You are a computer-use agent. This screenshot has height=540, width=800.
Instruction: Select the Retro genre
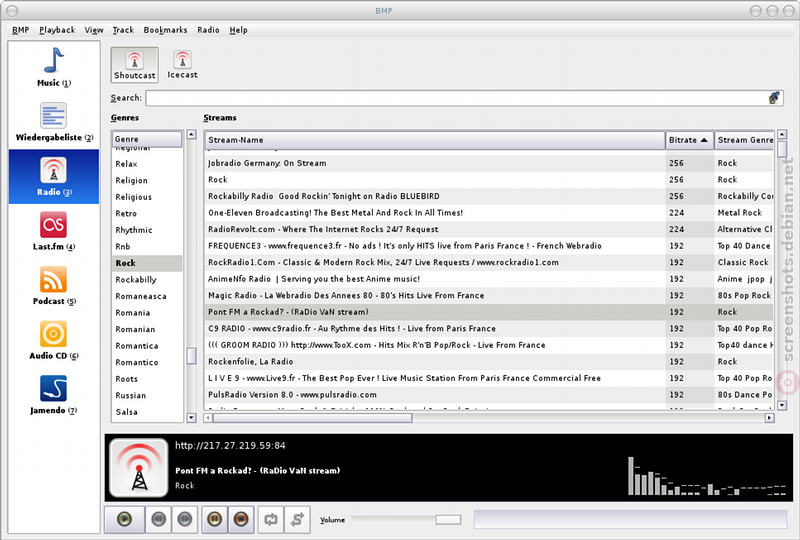pyautogui.click(x=147, y=213)
